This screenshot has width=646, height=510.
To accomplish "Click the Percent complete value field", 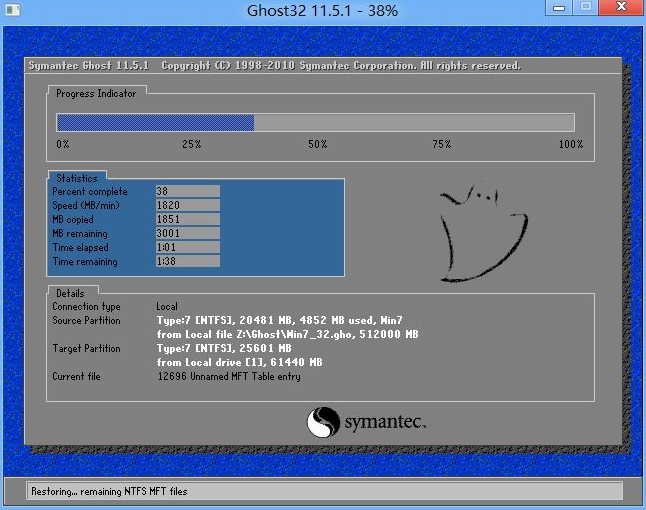I will point(187,191).
